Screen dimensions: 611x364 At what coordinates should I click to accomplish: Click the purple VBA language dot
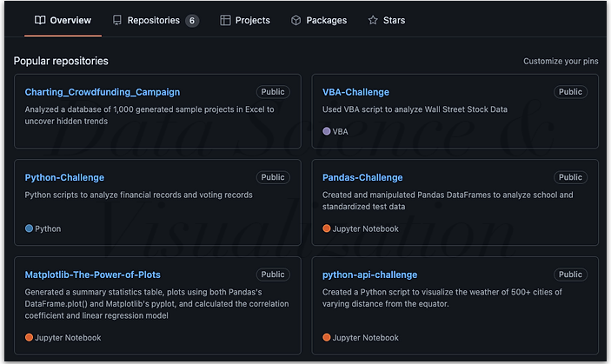(x=327, y=131)
